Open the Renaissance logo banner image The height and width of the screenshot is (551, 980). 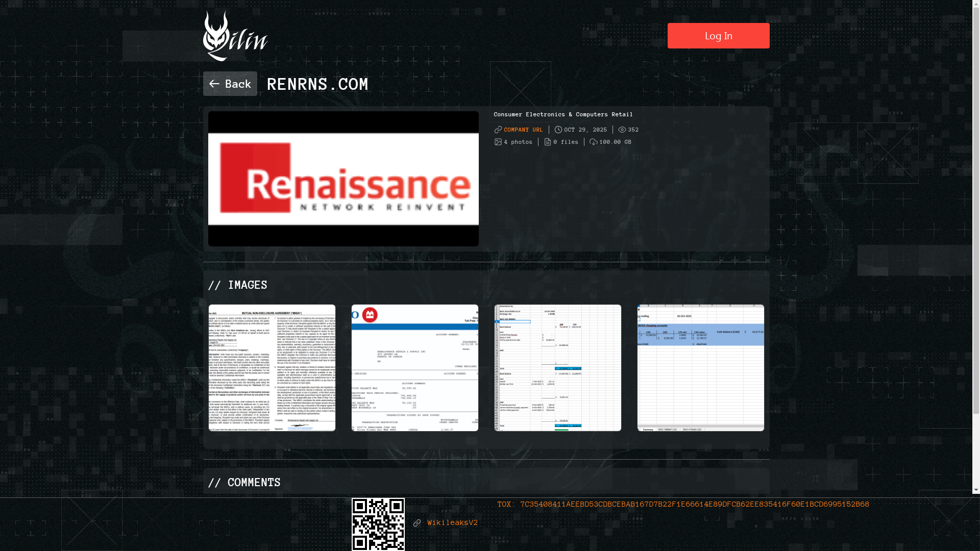343,179
